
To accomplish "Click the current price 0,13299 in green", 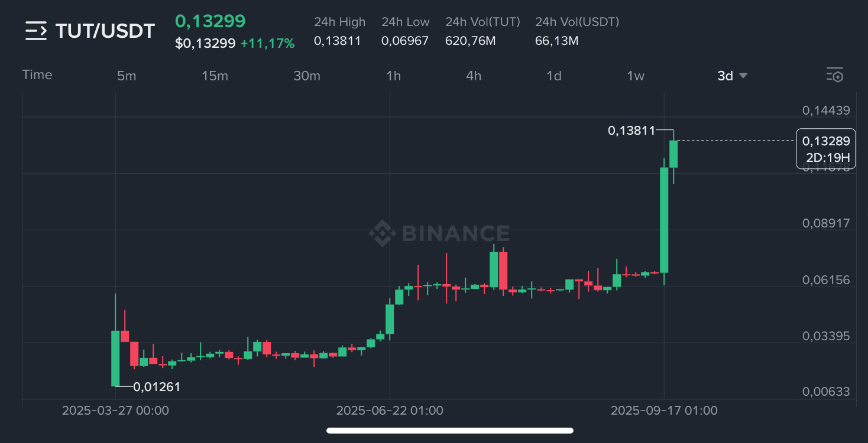I will point(210,21).
